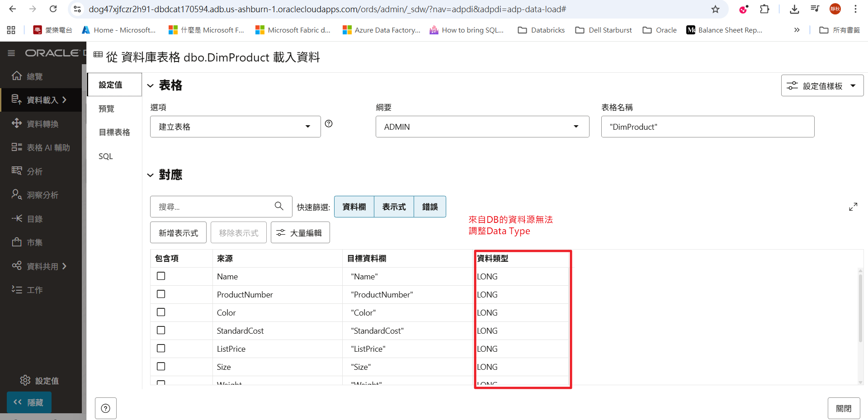
Task: Click the 市集 marketplace icon in sidebar
Action: click(x=17, y=242)
